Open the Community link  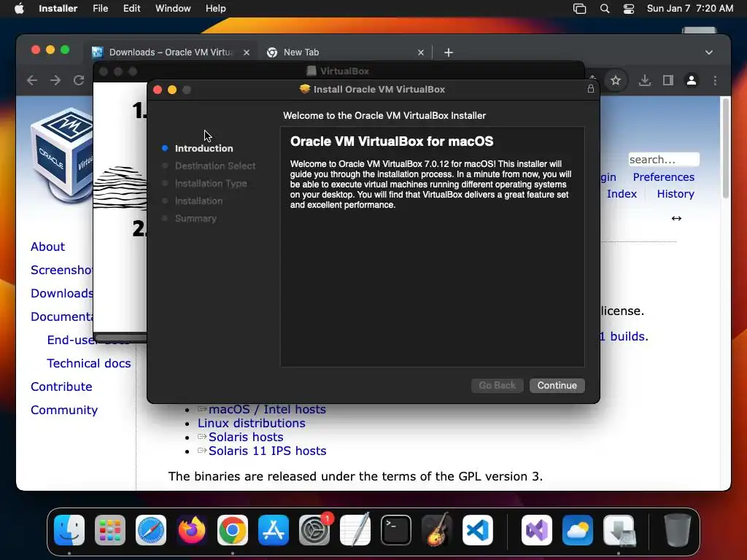(x=64, y=410)
